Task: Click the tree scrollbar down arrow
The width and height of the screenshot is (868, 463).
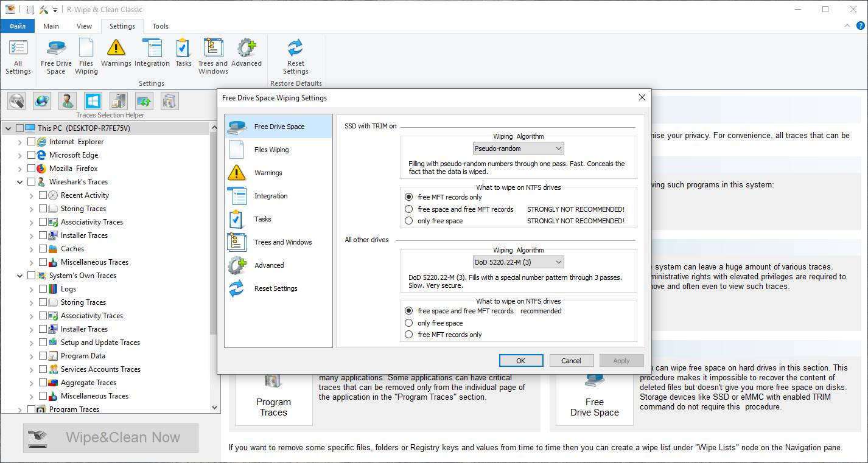Action: 214,408
